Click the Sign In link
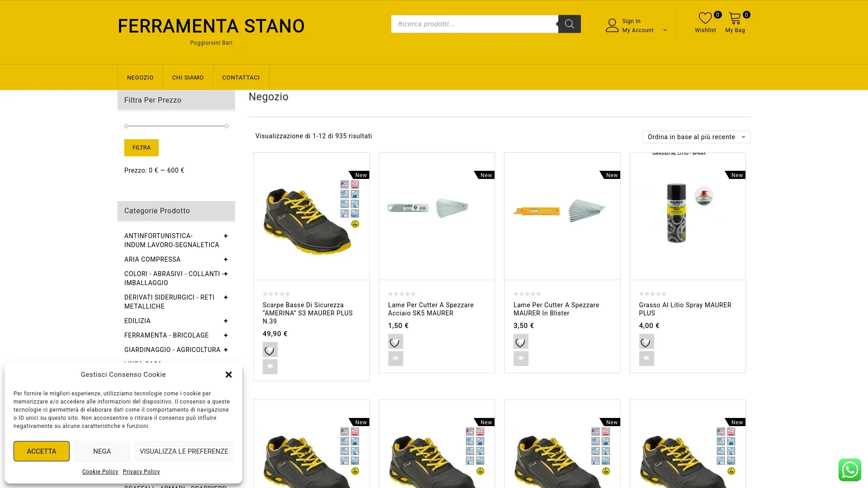 pos(632,21)
